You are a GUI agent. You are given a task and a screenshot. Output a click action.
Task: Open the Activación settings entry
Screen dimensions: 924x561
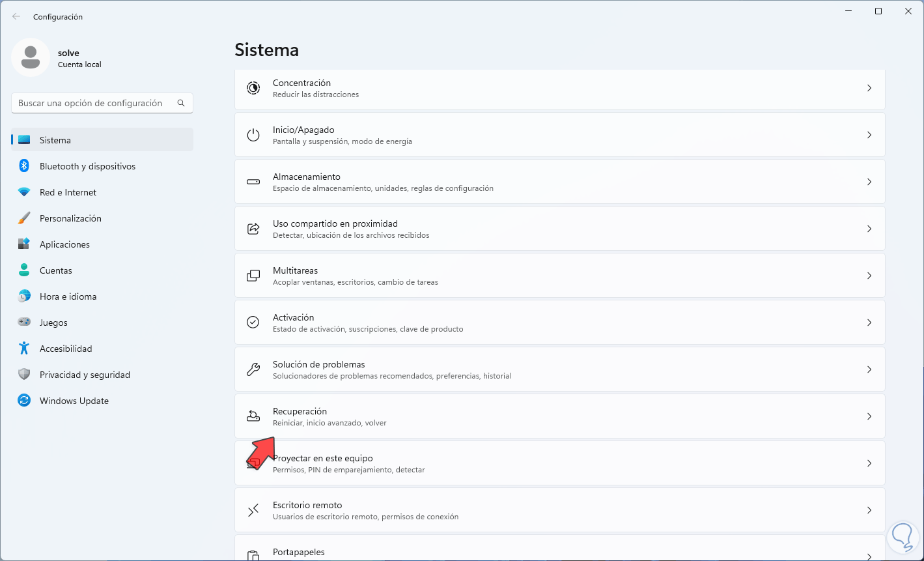(293, 323)
